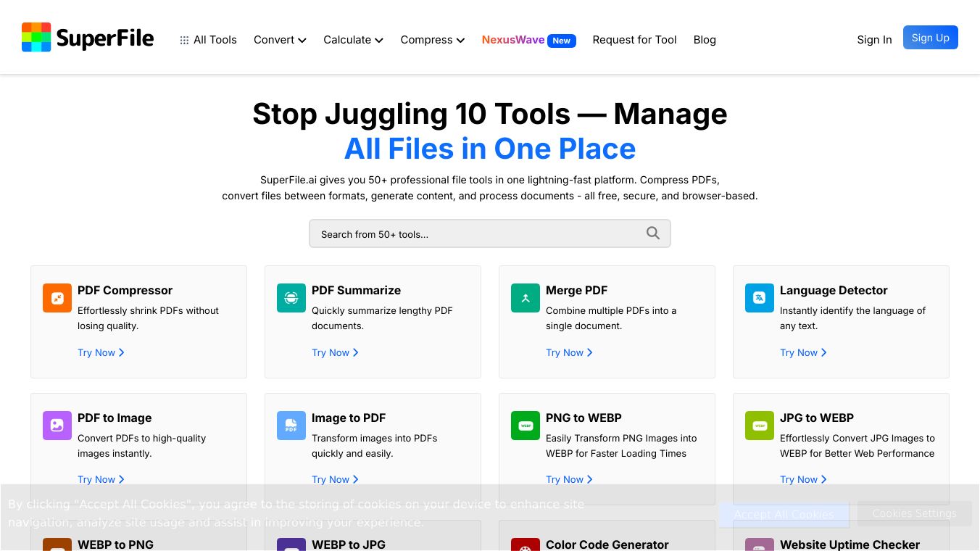Viewport: 980px width, 551px height.
Task: Open the Color Code Generator card title
Action: pyautogui.click(x=607, y=544)
